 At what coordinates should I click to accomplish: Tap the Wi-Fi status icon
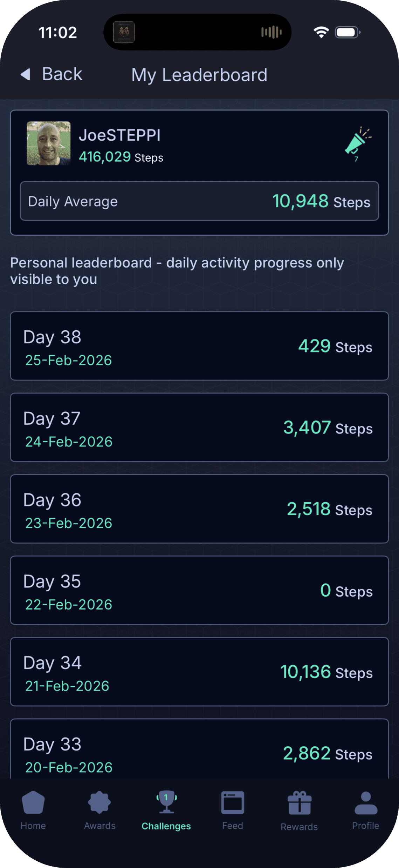coord(321,32)
